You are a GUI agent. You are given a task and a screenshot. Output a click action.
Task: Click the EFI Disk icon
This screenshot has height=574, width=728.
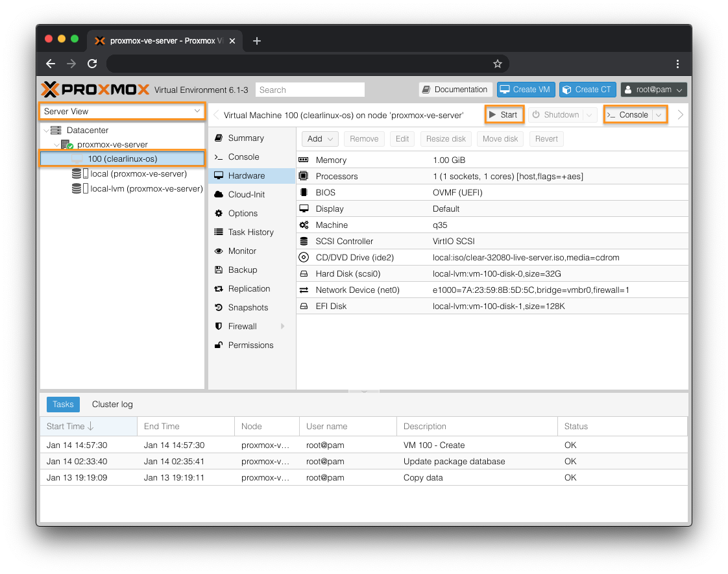[304, 306]
